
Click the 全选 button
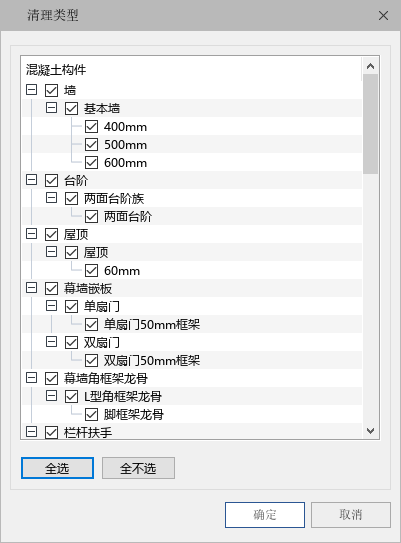click(57, 468)
